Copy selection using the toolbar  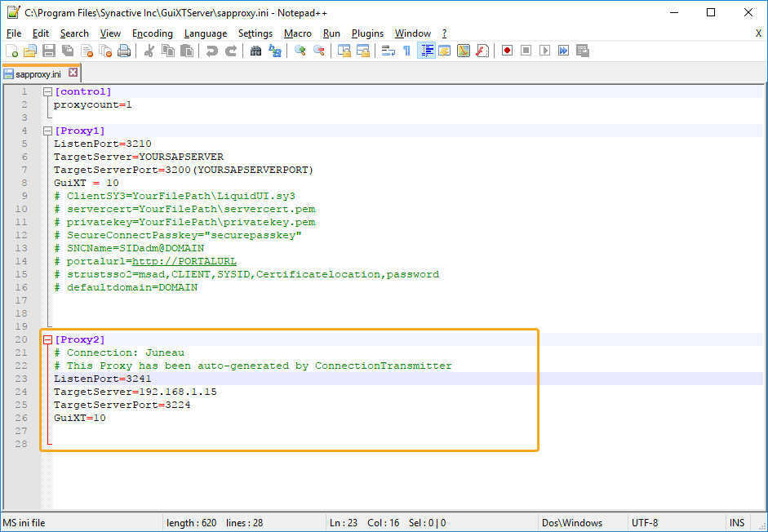[167, 51]
